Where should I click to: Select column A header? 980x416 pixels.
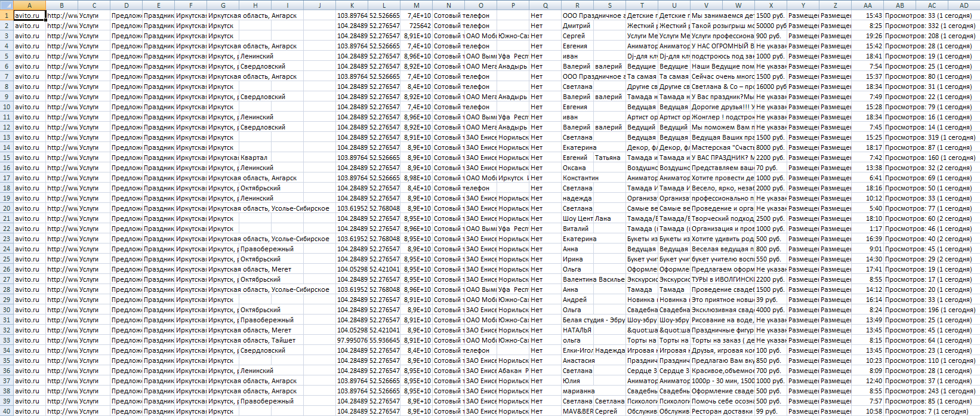(x=29, y=5)
